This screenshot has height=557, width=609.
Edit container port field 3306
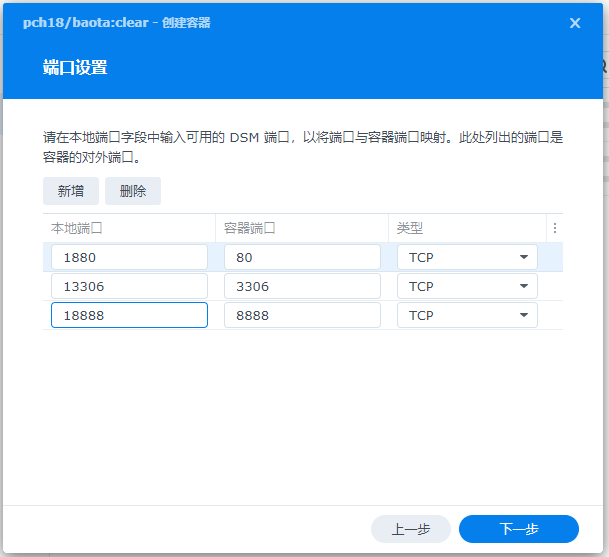click(x=302, y=286)
